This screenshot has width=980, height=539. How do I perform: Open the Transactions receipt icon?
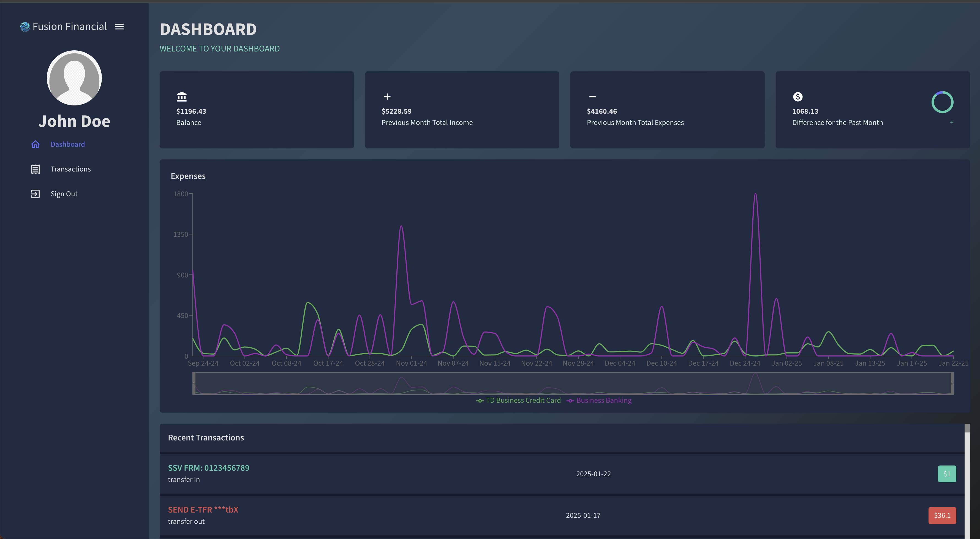(x=36, y=169)
